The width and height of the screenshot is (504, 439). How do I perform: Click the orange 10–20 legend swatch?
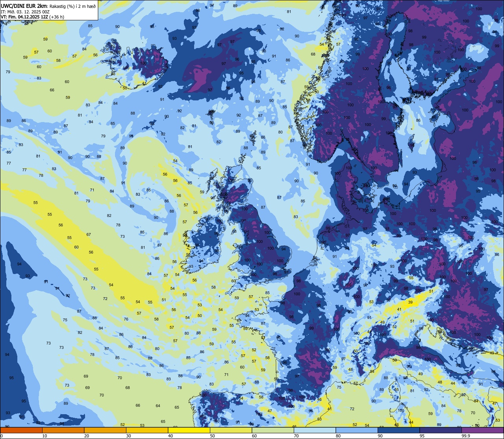63,430
